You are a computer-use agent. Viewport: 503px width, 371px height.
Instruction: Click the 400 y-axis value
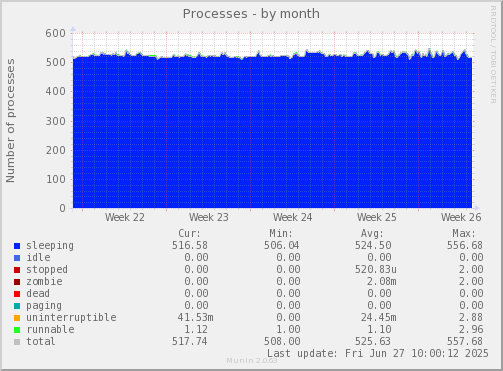[x=56, y=91]
